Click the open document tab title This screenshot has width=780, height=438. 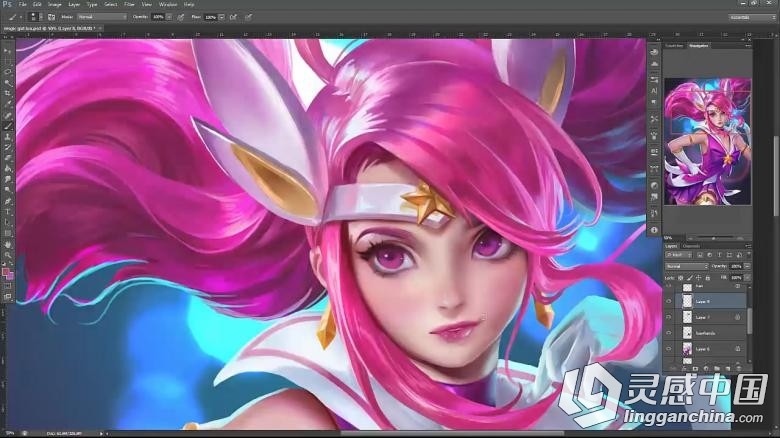49,29
